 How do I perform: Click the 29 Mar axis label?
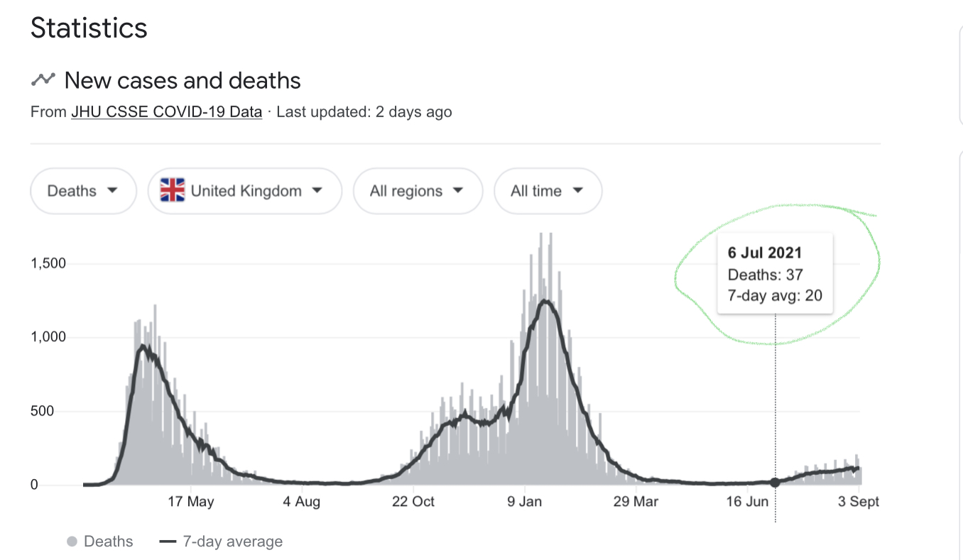click(x=636, y=502)
